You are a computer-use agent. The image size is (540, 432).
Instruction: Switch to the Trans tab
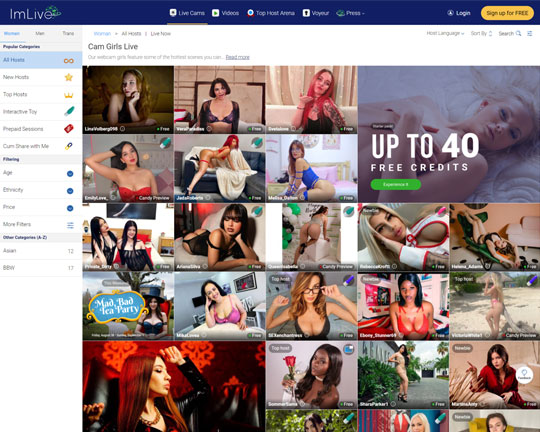[x=68, y=33]
